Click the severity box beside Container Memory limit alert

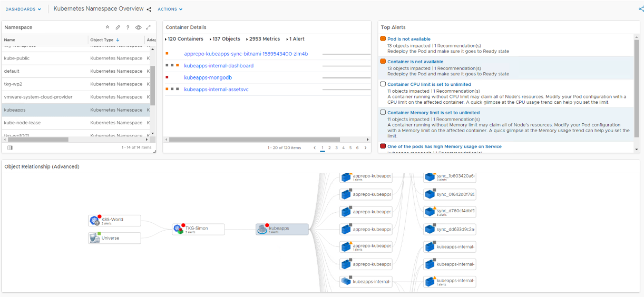(x=383, y=112)
